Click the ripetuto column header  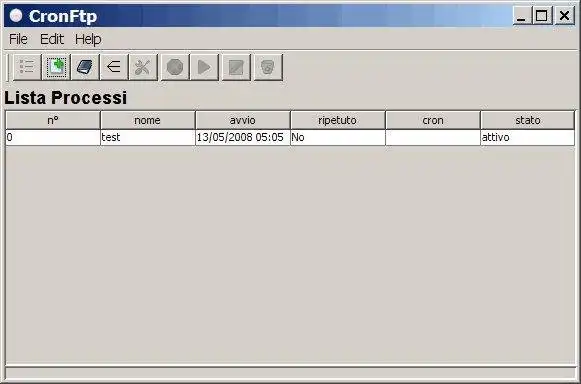tap(338, 120)
